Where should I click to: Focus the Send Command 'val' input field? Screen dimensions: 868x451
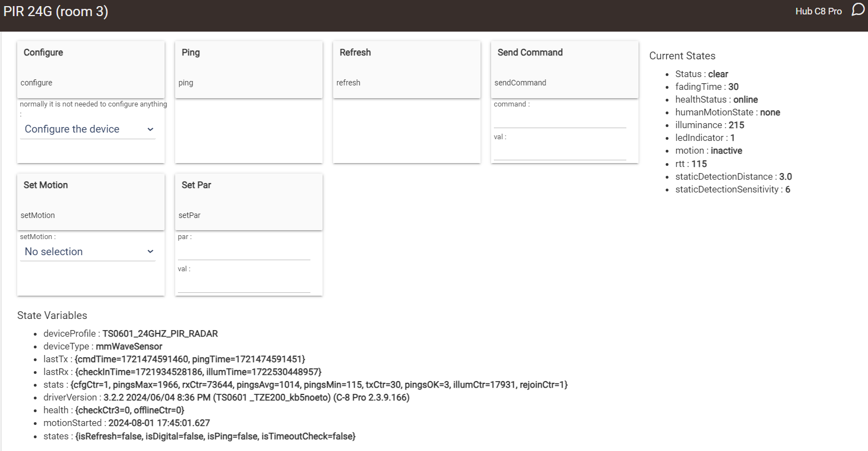(x=560, y=152)
